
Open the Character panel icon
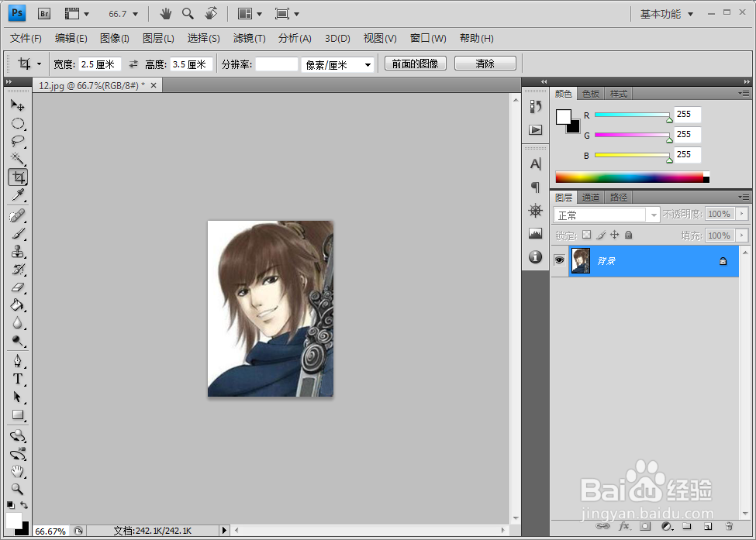pyautogui.click(x=535, y=164)
